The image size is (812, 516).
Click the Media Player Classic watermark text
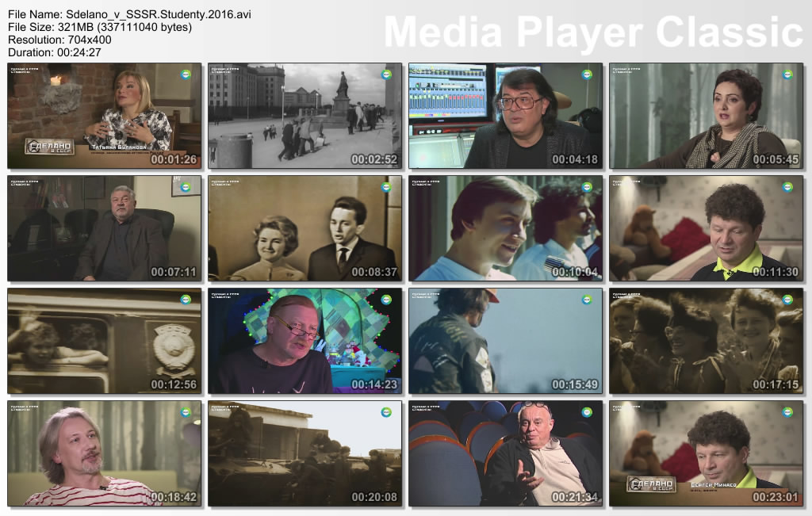(x=593, y=32)
